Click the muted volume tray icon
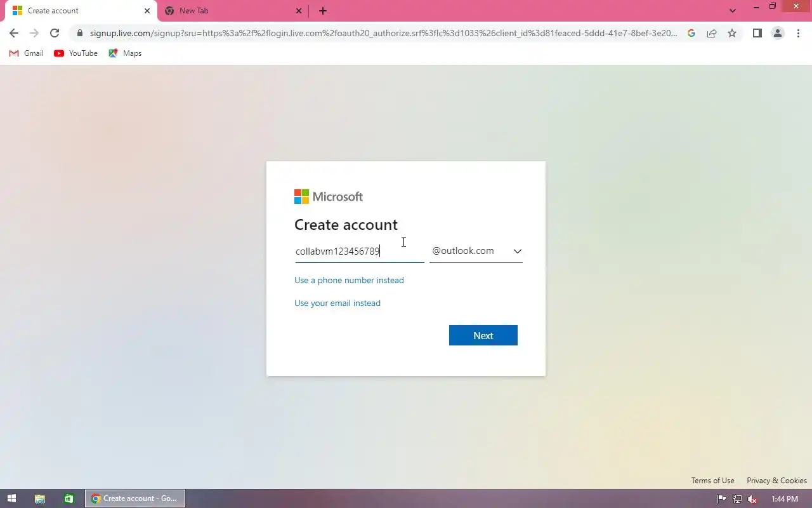The width and height of the screenshot is (812, 508). (x=752, y=499)
